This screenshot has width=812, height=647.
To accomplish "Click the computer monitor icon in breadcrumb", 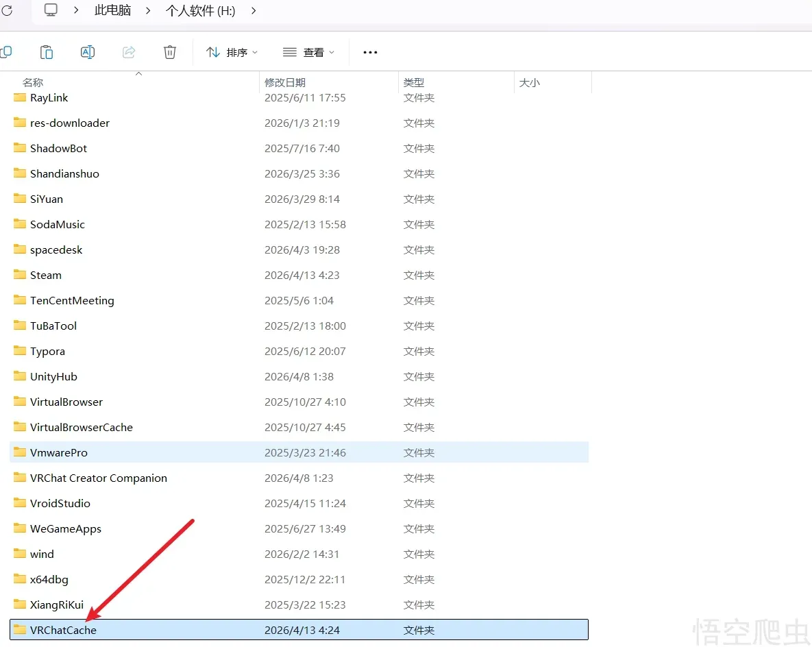I will click(51, 10).
